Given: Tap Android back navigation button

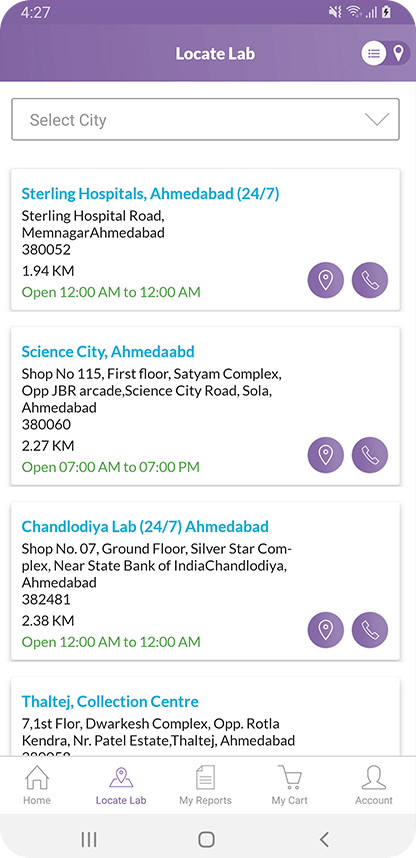Looking at the screenshot, I should [325, 839].
